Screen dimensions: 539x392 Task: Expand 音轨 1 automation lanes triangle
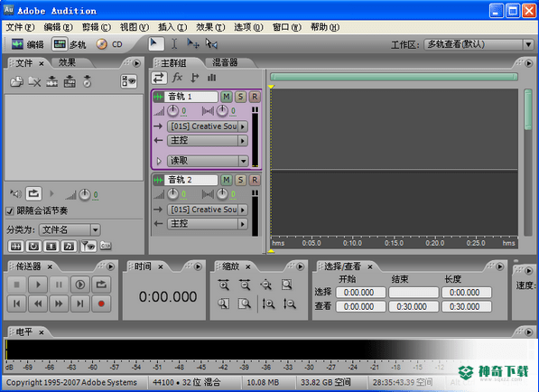click(159, 161)
